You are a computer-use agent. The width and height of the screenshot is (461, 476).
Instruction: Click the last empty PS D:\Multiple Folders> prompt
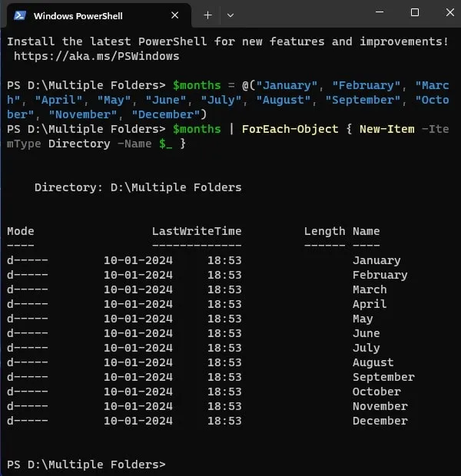pos(86,464)
